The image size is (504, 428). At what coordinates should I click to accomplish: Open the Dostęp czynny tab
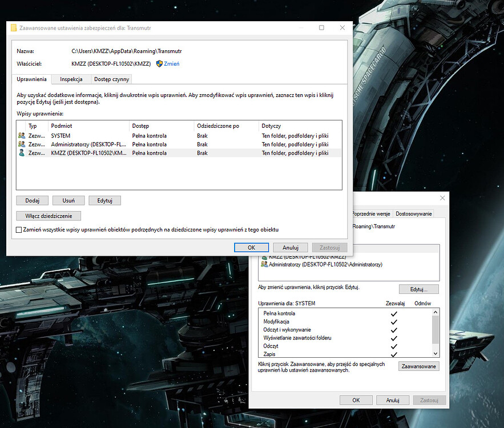click(111, 79)
